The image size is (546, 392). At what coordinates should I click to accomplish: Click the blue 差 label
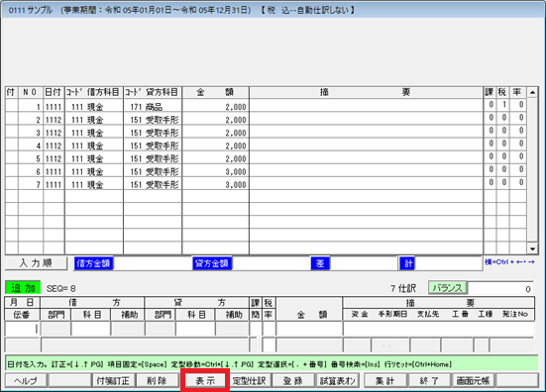(320, 263)
